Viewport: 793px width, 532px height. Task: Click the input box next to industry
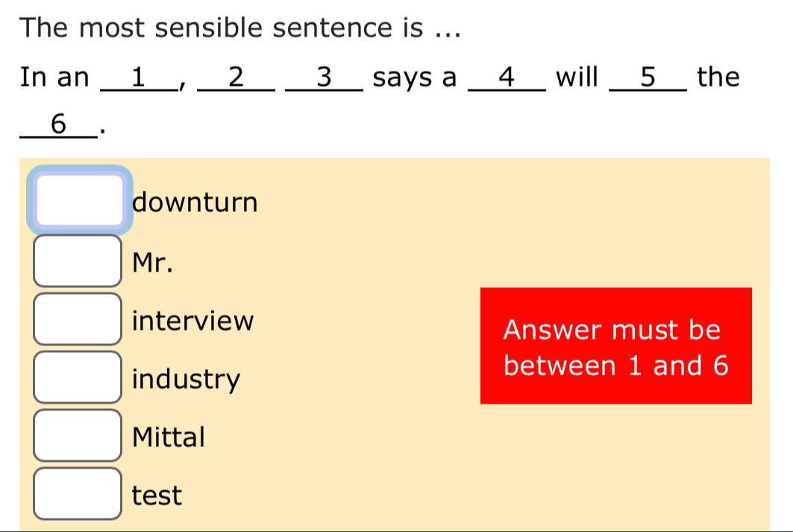(x=78, y=378)
